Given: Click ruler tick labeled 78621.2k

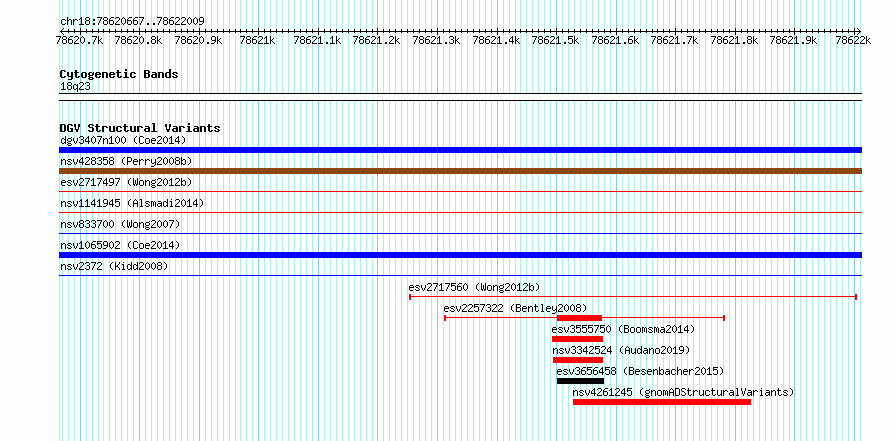Looking at the screenshot, I should (x=377, y=40).
